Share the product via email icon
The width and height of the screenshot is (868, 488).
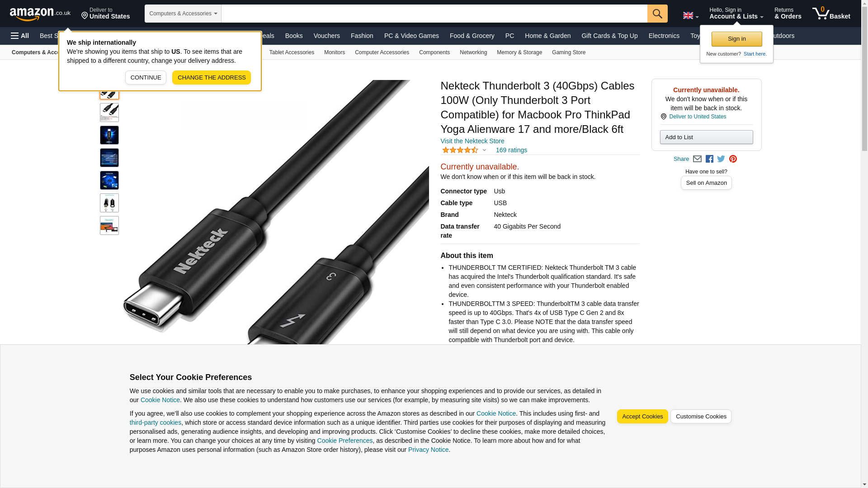click(x=697, y=159)
